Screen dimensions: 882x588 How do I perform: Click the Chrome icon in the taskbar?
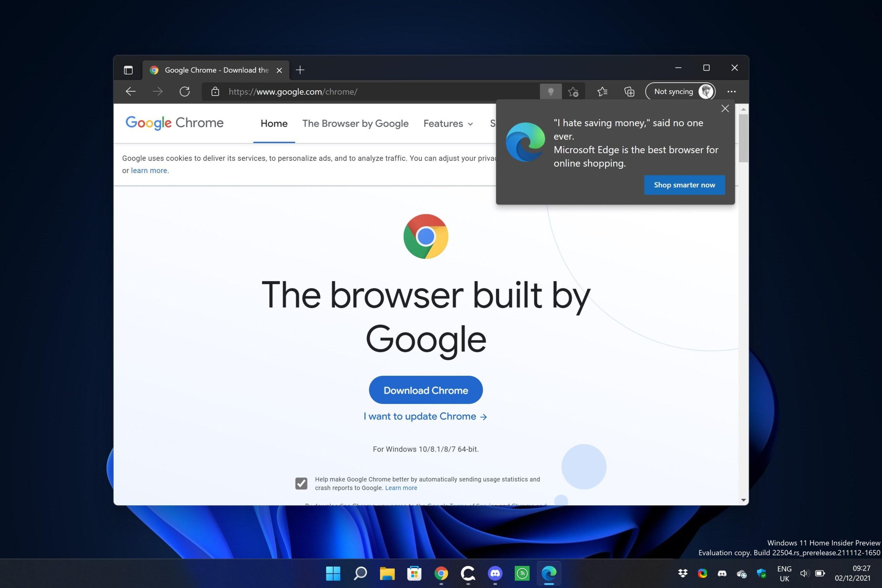point(442,572)
